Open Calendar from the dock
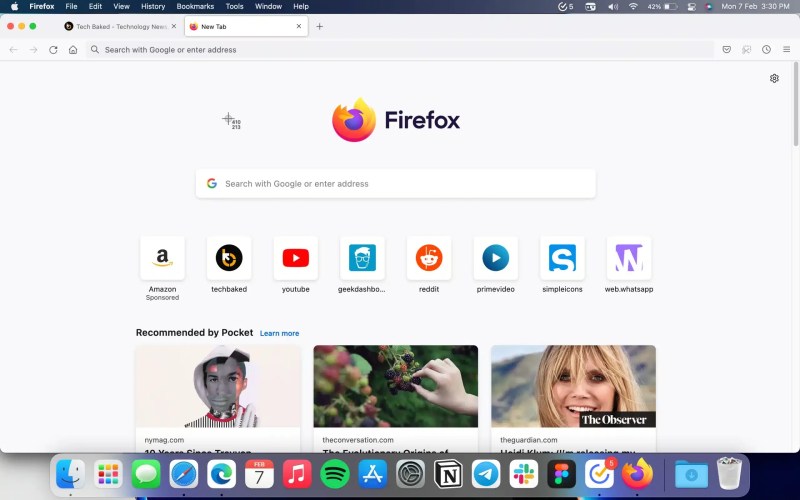Screen dimensions: 800x500 point(259,474)
